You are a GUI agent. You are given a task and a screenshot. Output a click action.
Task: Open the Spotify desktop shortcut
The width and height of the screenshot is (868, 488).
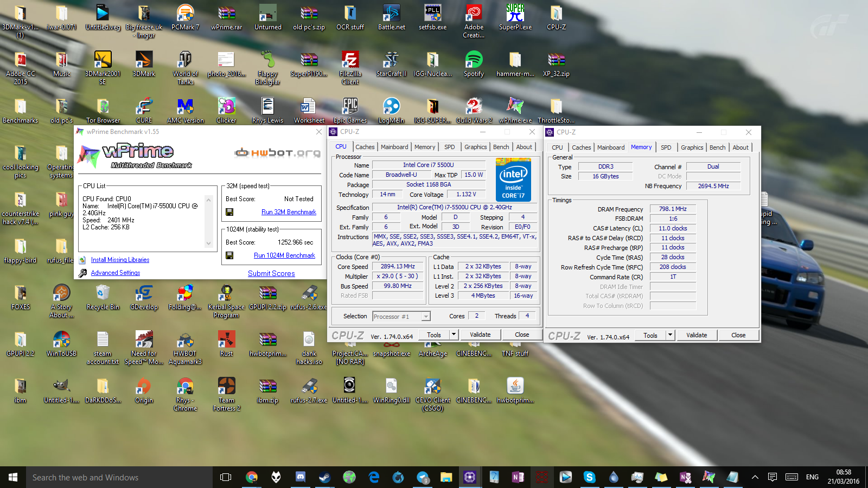tap(474, 65)
